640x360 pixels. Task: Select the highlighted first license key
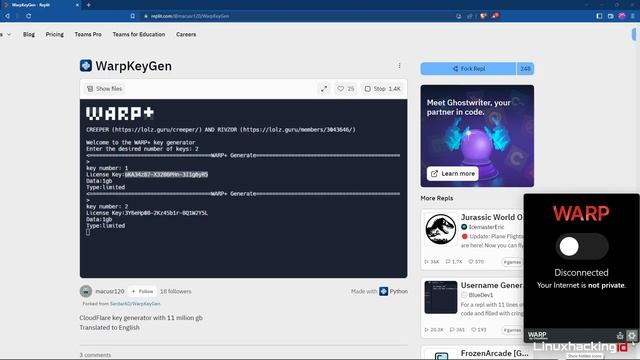tap(166, 175)
